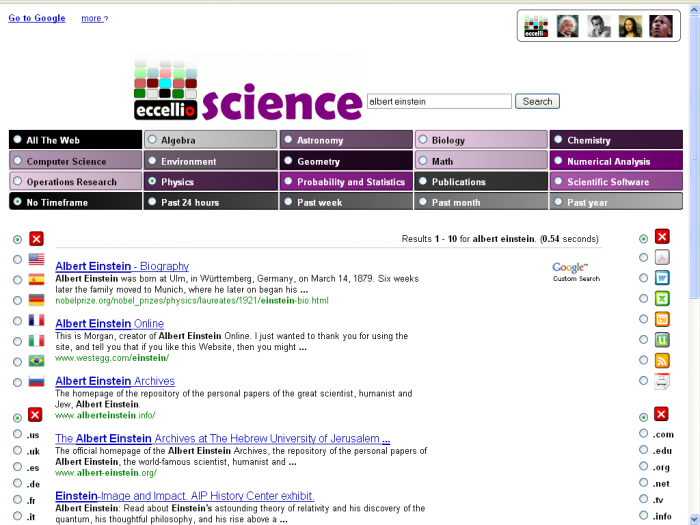The width and height of the screenshot is (700, 525).
Task: Choose the Past 24 hours timeframe
Action: pyautogui.click(x=210, y=202)
